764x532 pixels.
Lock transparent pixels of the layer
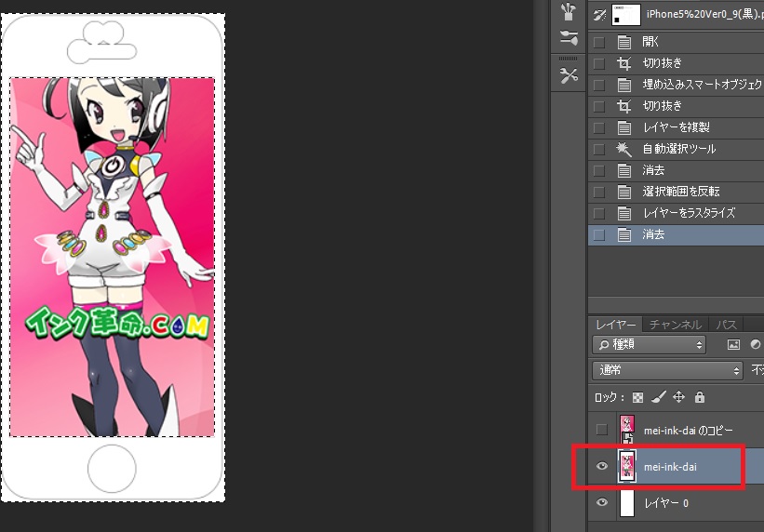pos(637,397)
